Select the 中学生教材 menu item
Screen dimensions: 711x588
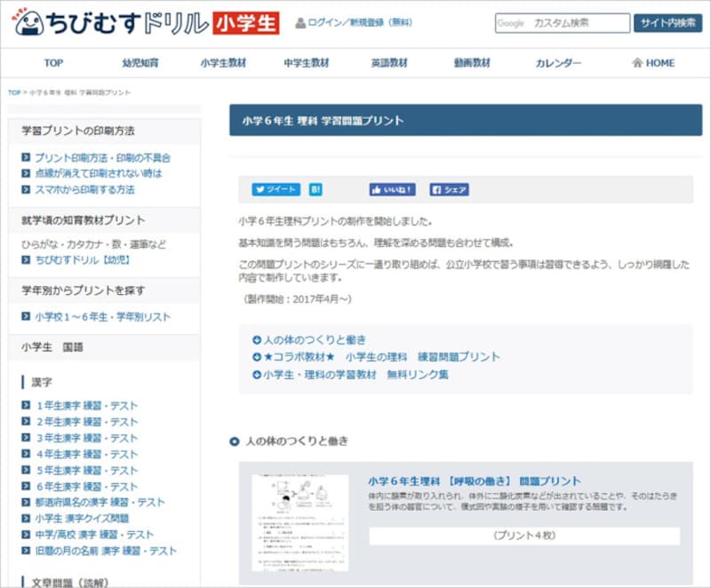305,62
